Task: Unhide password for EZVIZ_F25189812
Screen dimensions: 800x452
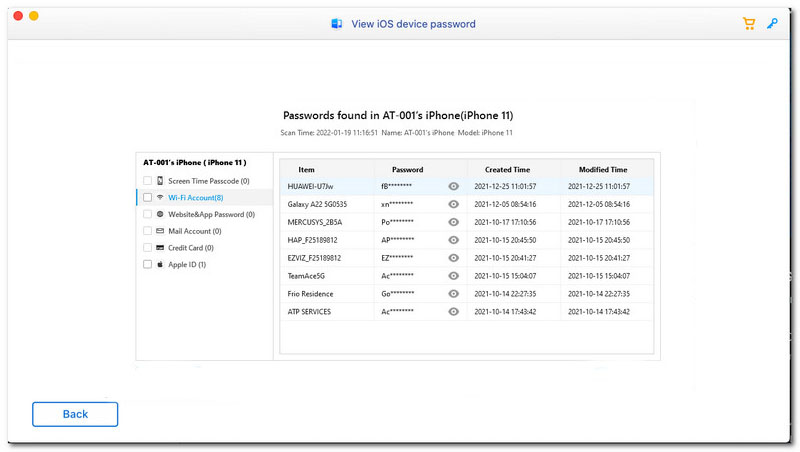Action: point(454,258)
